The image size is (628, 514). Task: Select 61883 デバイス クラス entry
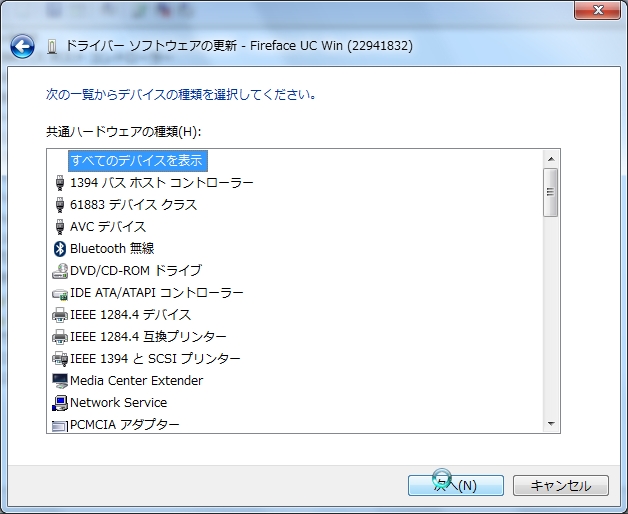click(133, 204)
